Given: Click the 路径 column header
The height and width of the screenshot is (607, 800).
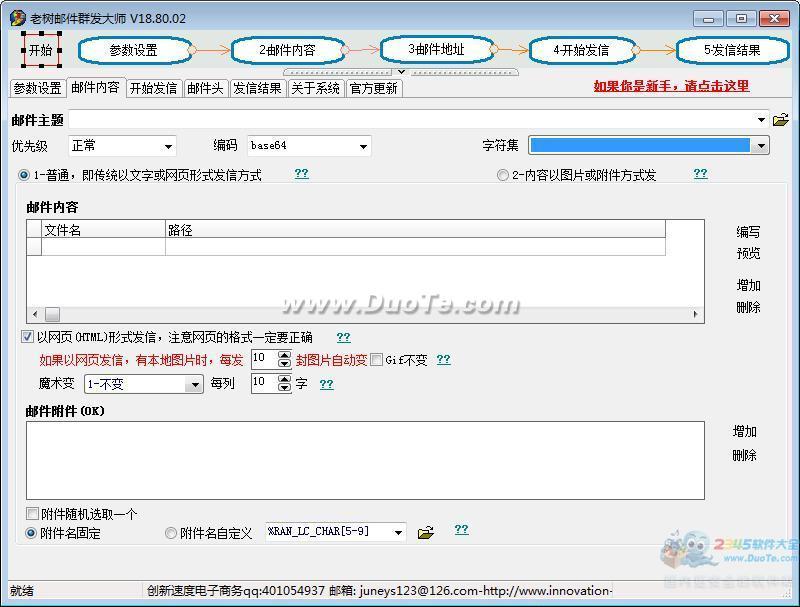Looking at the screenshot, I should pyautogui.click(x=415, y=230).
